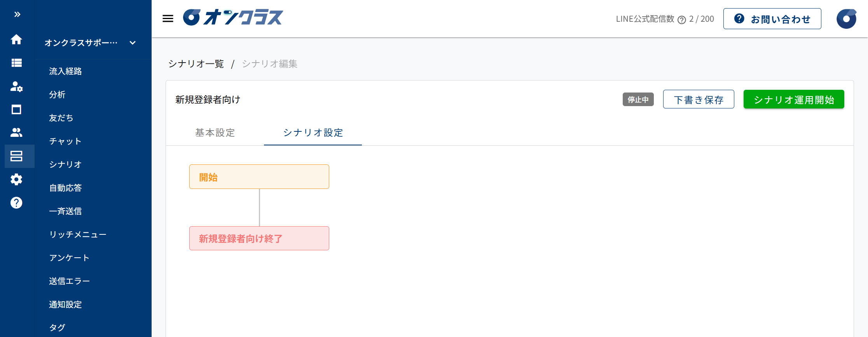
Task: Click the home icon in sidebar
Action: (x=16, y=39)
